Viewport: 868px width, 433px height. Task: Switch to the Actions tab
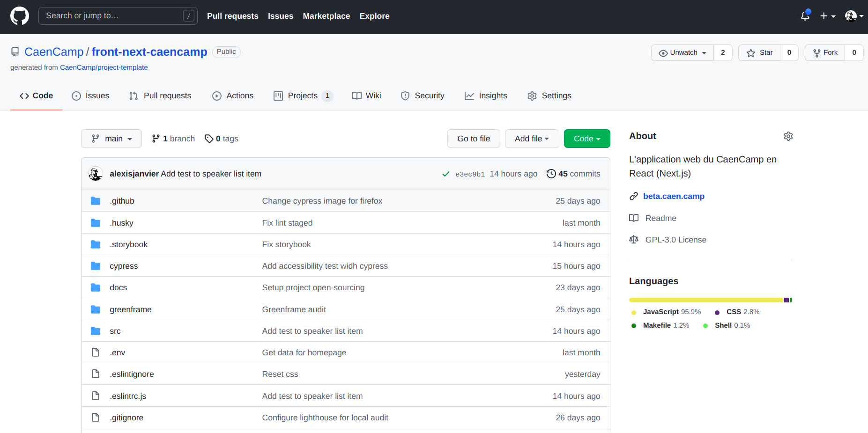233,96
